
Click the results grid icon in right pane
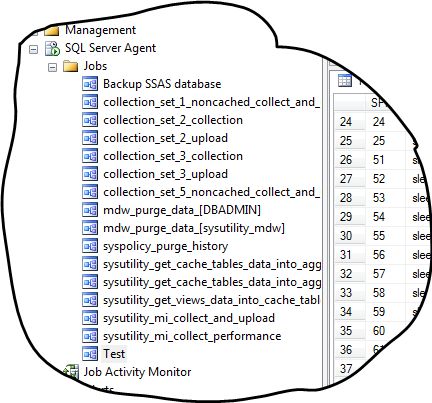pyautogui.click(x=345, y=81)
